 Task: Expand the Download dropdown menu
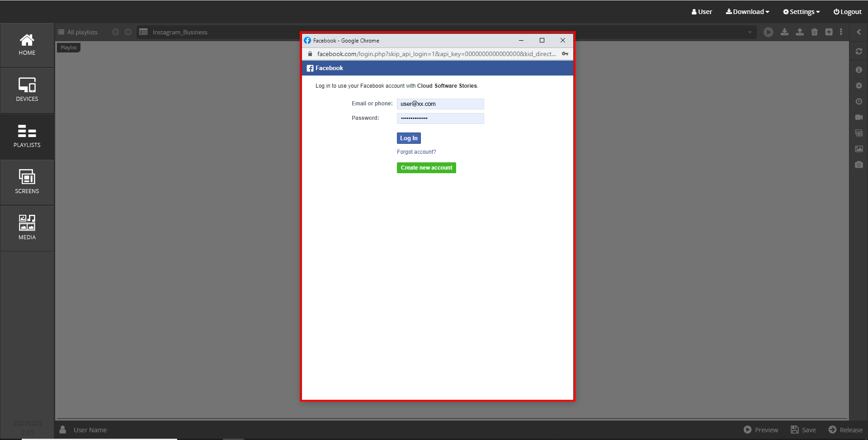click(x=747, y=12)
